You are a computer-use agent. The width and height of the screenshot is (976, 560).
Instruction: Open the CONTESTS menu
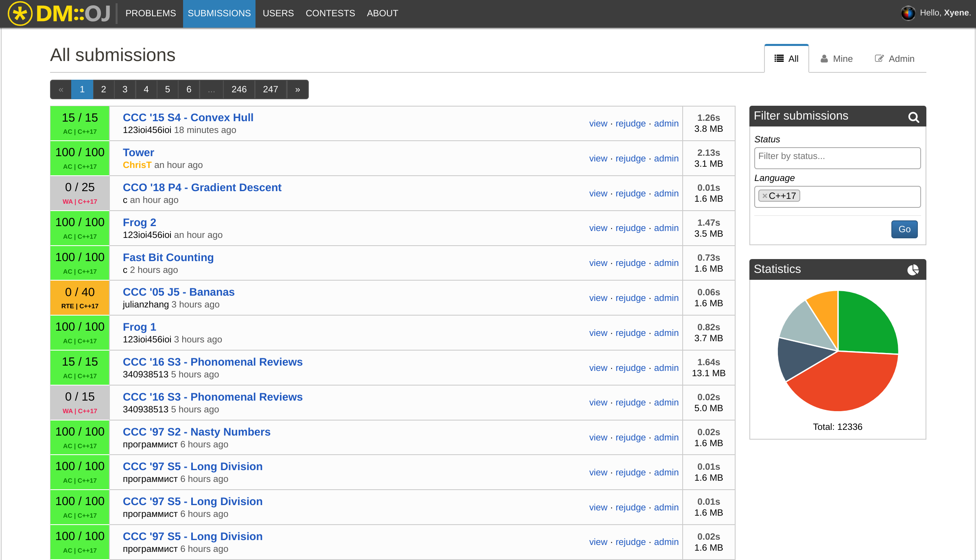(330, 13)
